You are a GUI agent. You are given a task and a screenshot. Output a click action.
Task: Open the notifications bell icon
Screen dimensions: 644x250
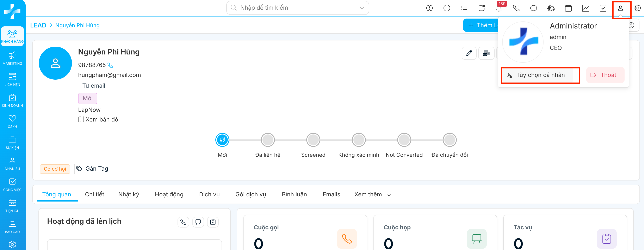[499, 8]
